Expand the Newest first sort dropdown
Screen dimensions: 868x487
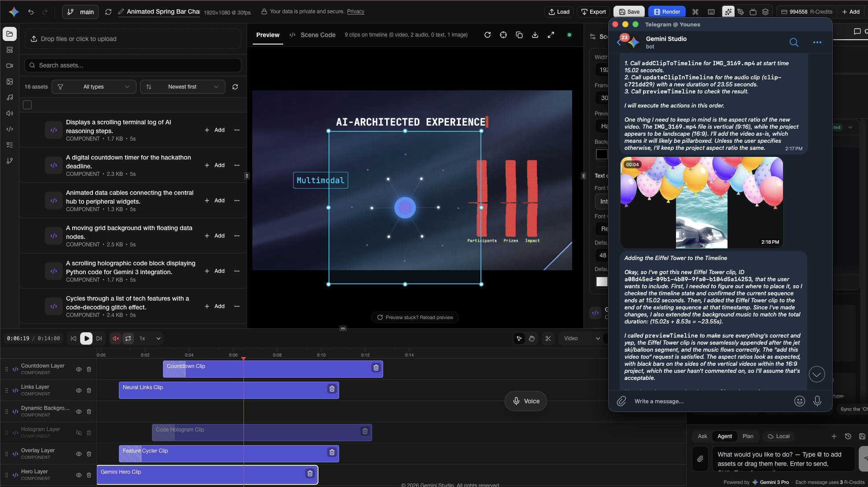pyautogui.click(x=182, y=87)
